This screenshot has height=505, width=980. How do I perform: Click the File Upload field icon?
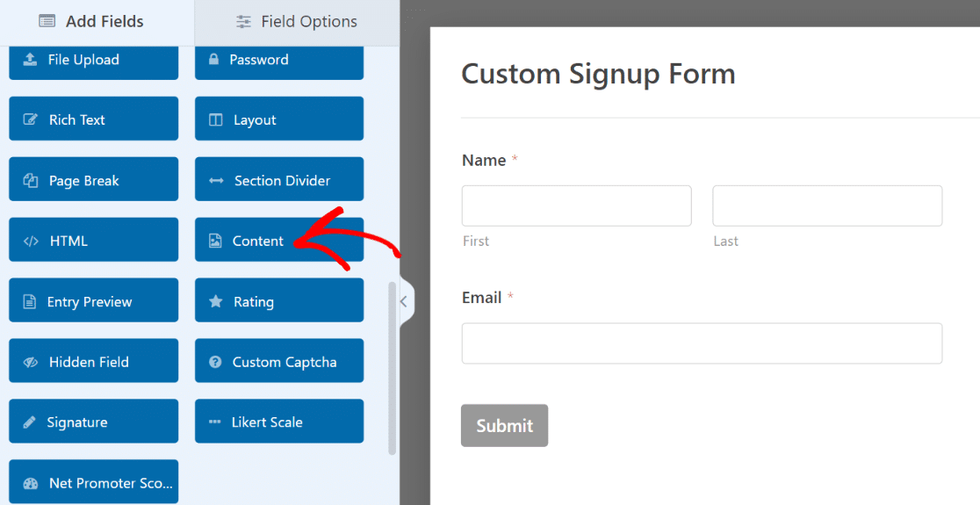pyautogui.click(x=30, y=60)
